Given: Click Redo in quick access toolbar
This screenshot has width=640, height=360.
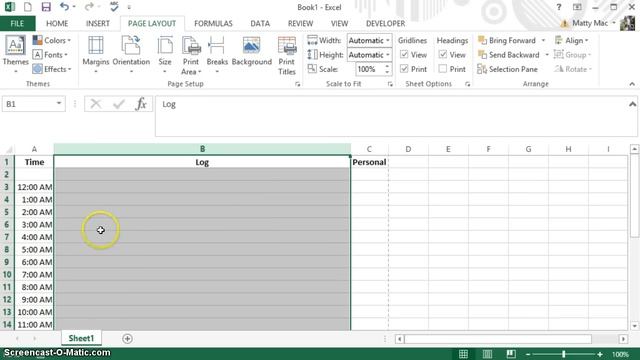Looking at the screenshot, I should coord(89,7).
